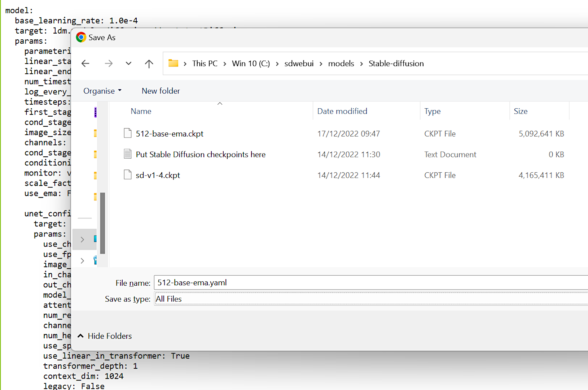Click the 5,092,641 KB size cell

pos(541,134)
